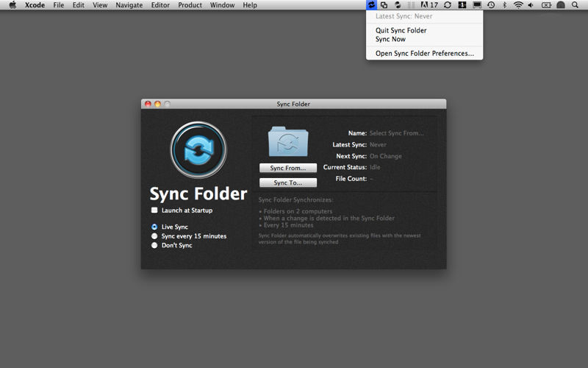Open the Help menu
The height and width of the screenshot is (368, 588).
(x=250, y=5)
